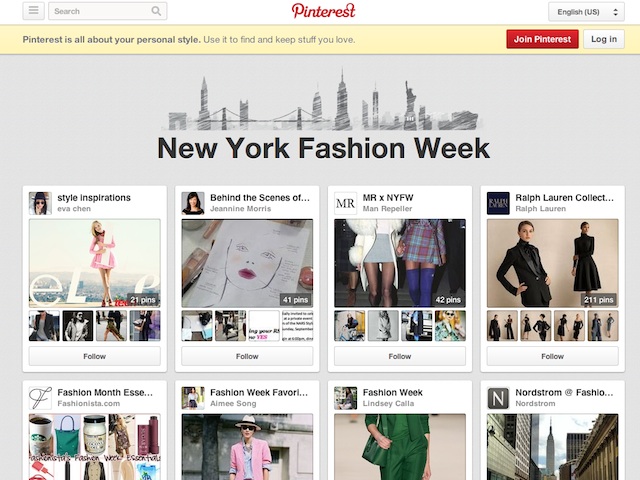Follow the Ralph Lauren Collection board
Screen dimensions: 640x480
coord(553,356)
